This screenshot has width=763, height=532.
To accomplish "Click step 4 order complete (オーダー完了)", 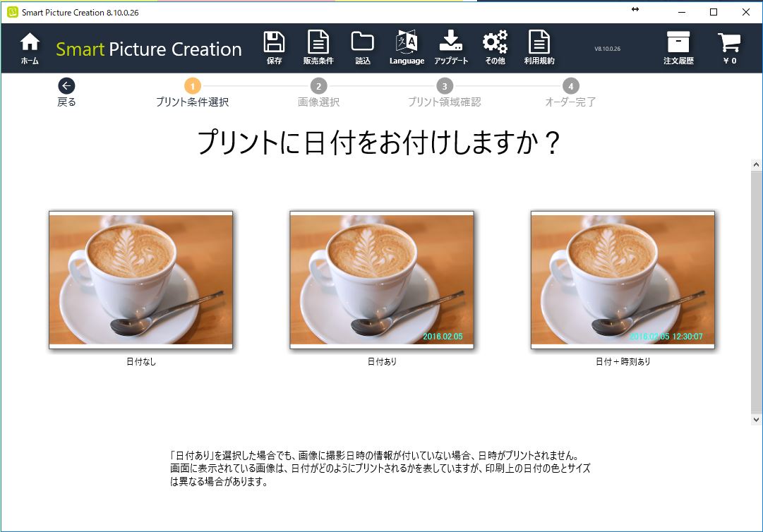I will point(570,87).
